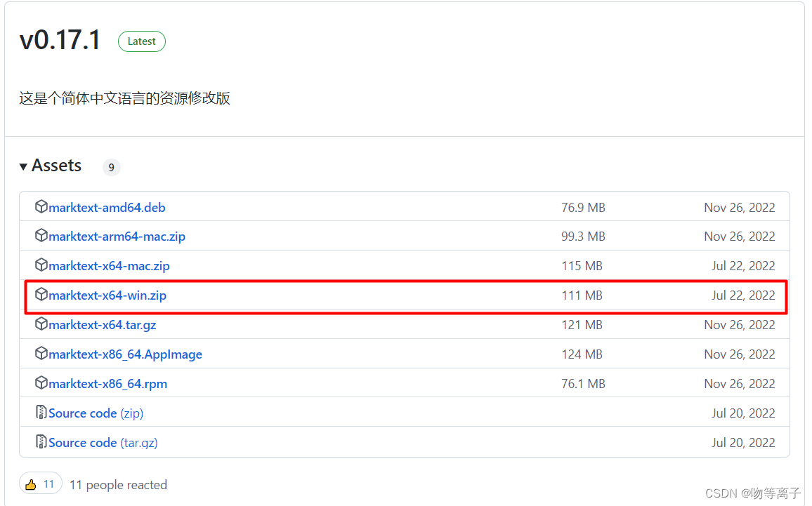Click package icon beside marktext-x64.tar.gz
Viewport: 812px width, 506px height.
pos(41,324)
